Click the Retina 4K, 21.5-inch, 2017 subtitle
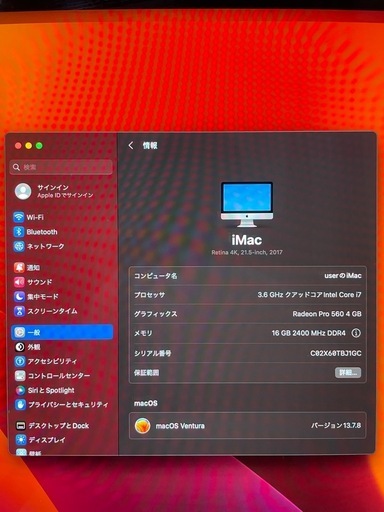384x512 pixels. pyautogui.click(x=247, y=252)
